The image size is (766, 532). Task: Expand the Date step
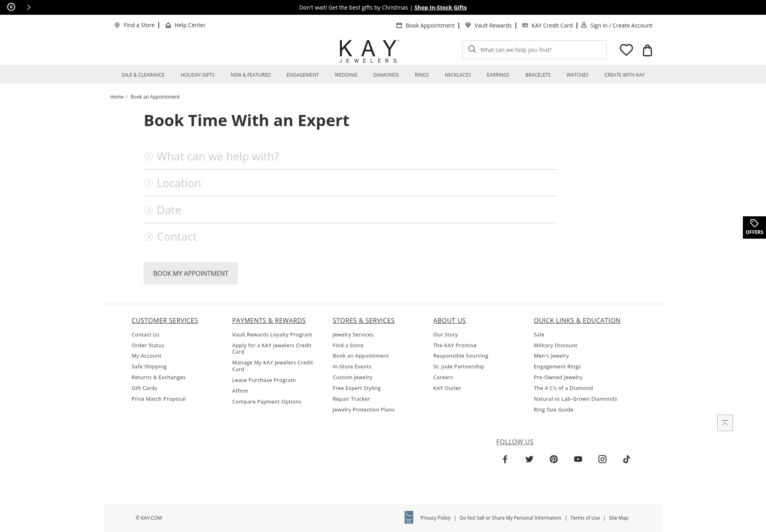click(351, 210)
